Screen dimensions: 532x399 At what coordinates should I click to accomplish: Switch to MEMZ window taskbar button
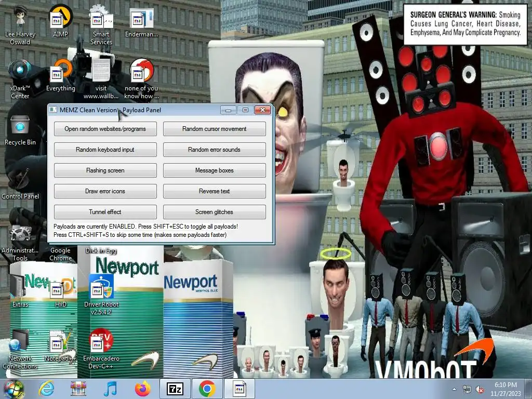[x=239, y=389]
